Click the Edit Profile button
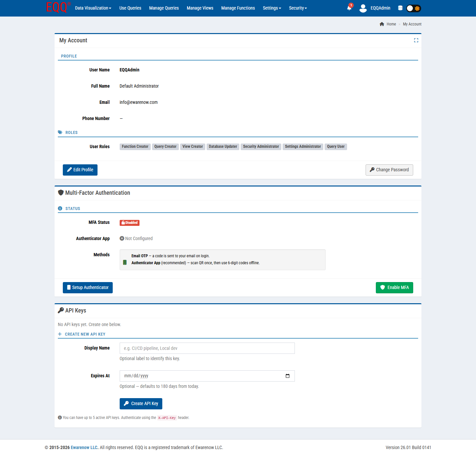The image size is (476, 456). [x=80, y=170]
